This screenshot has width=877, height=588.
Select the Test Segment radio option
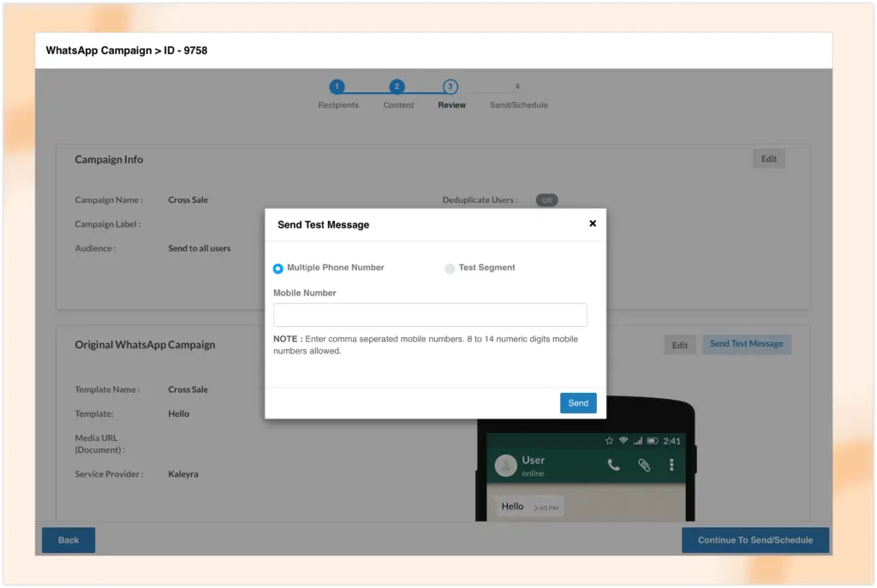tap(450, 269)
